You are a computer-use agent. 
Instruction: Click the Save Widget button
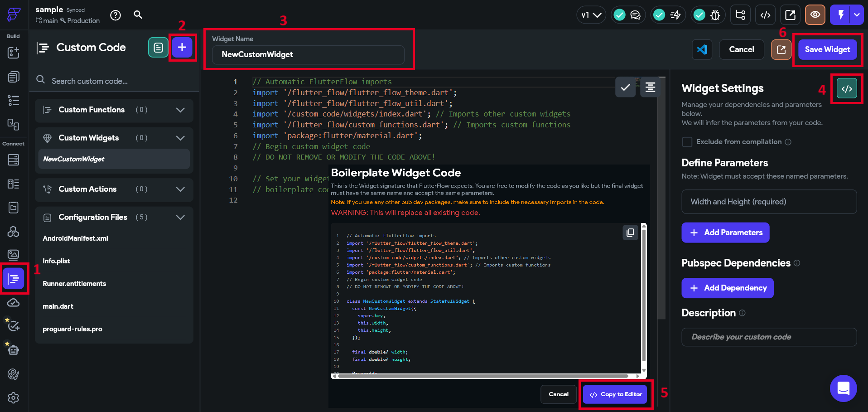(x=827, y=49)
